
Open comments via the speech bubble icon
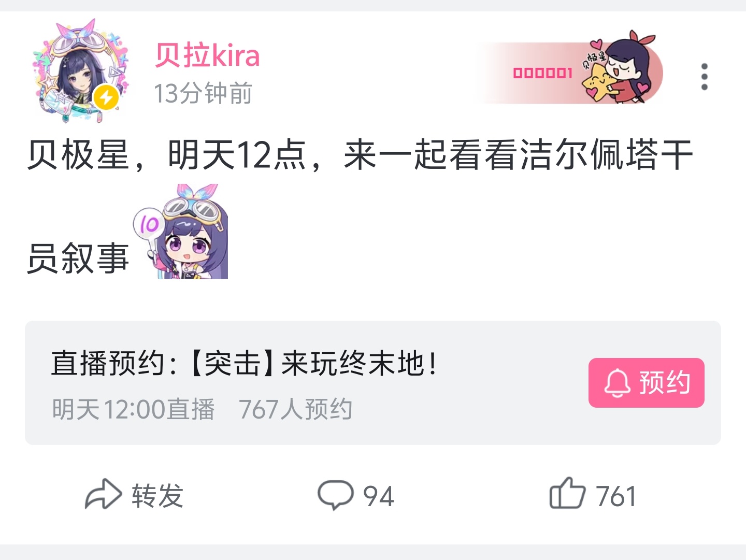pyautogui.click(x=335, y=495)
